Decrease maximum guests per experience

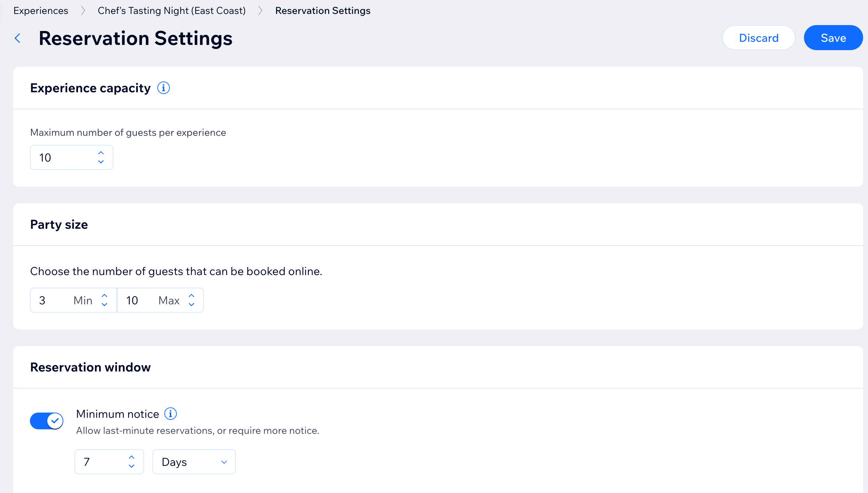click(x=101, y=162)
